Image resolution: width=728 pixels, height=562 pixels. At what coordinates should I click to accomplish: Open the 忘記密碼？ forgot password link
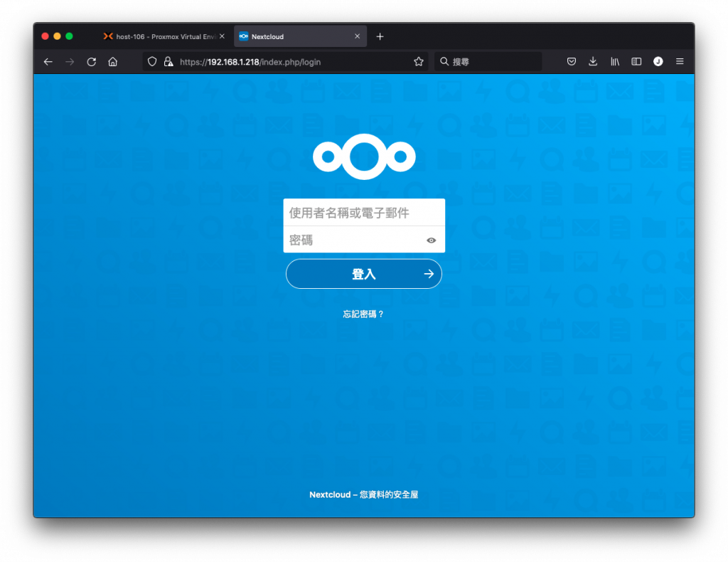click(x=363, y=314)
